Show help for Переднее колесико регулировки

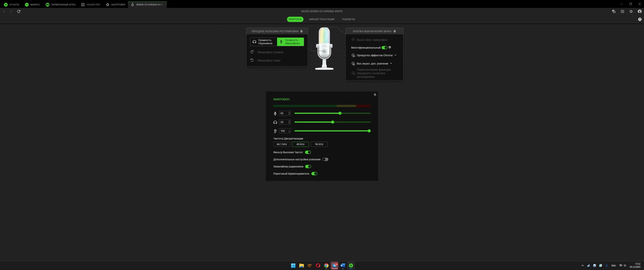(301, 31)
